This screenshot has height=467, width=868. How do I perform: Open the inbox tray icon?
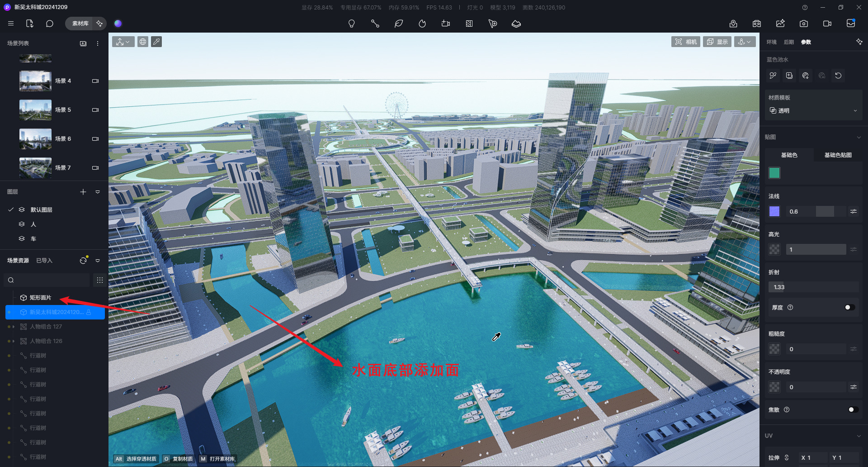click(x=851, y=24)
